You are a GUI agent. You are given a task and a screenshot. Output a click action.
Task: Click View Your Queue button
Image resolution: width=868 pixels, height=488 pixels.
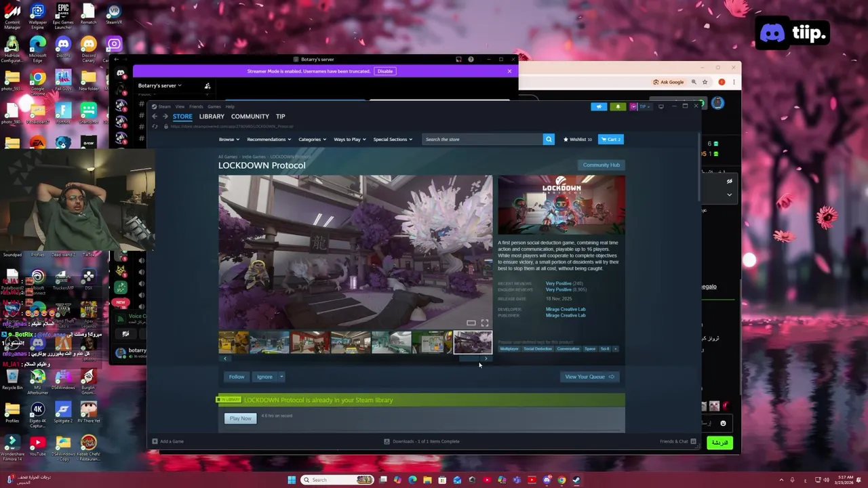(589, 377)
